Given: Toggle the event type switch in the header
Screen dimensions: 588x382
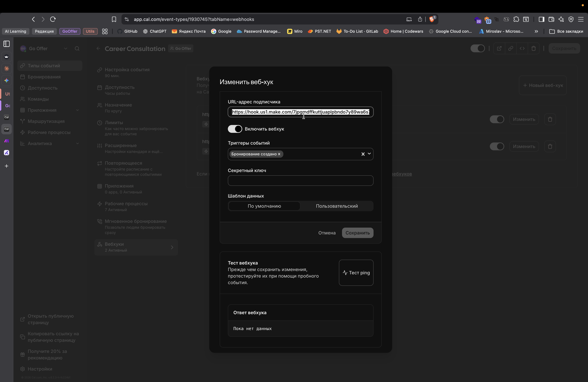Looking at the screenshot, I should (477, 48).
